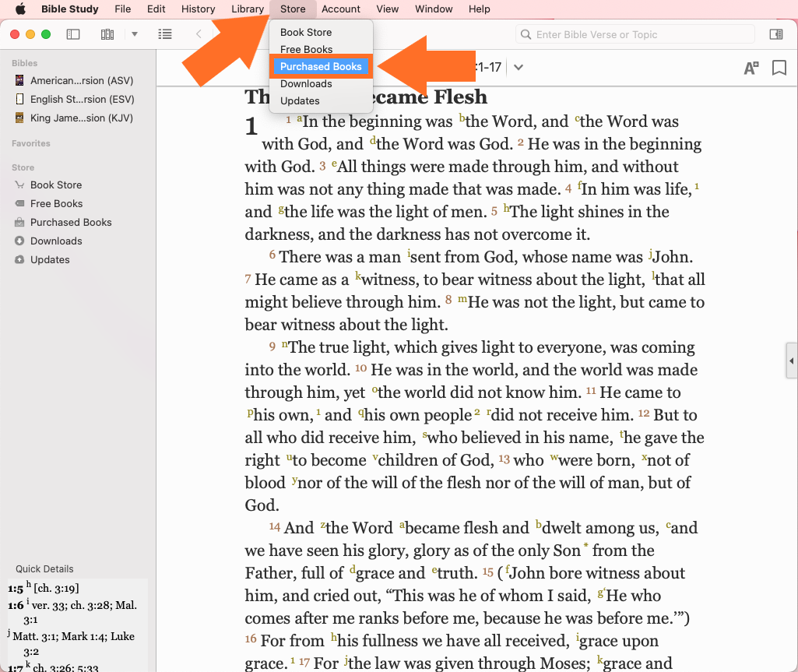
Task: Toggle the right side panel icon
Action: click(775, 34)
